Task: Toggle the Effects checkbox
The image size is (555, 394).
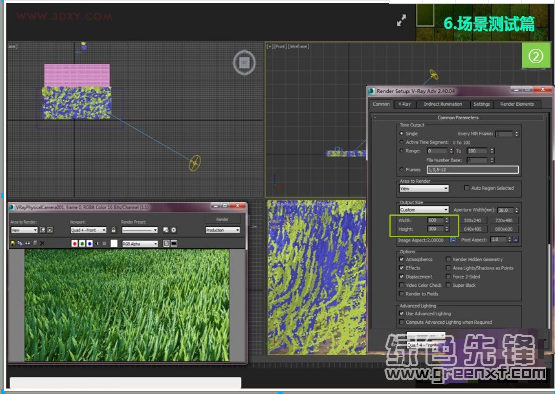Action: click(x=402, y=268)
